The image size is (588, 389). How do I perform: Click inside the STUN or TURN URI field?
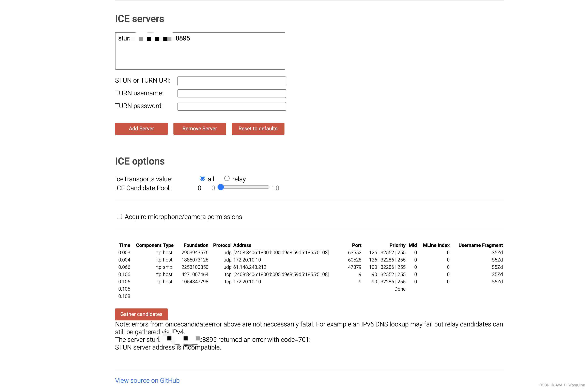231,81
